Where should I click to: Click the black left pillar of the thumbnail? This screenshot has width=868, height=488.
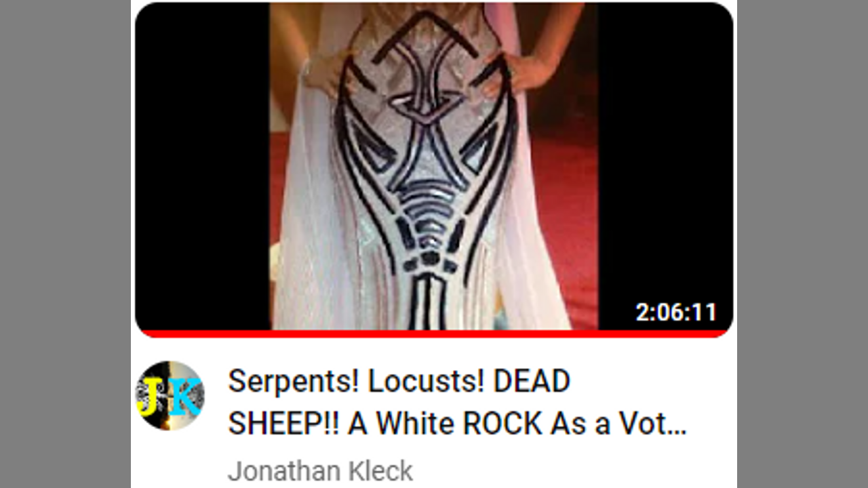[202, 166]
